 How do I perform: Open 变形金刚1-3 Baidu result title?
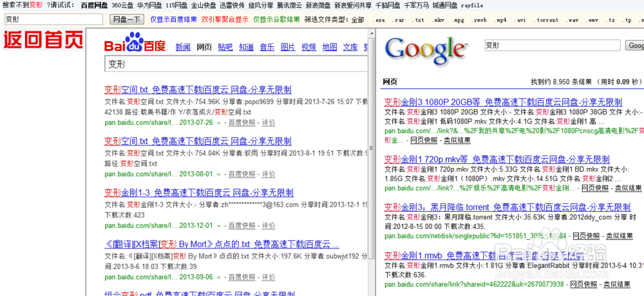pyautogui.click(x=199, y=192)
